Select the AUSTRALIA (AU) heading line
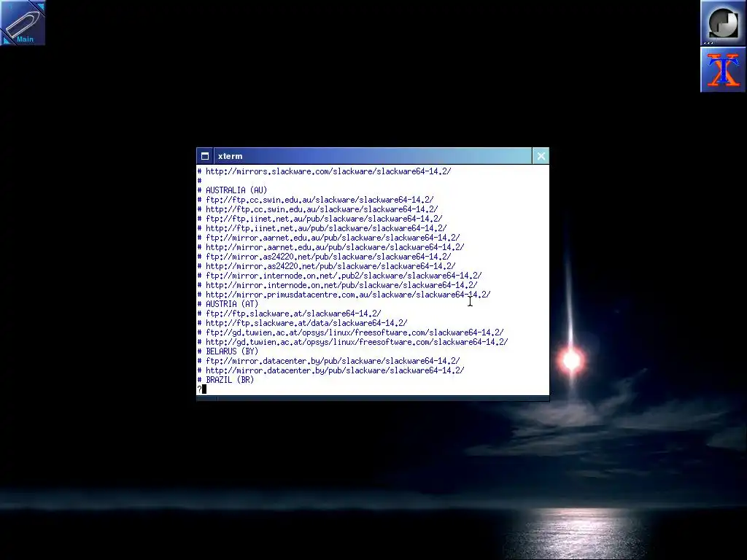The height and width of the screenshot is (560, 747). [x=233, y=190]
